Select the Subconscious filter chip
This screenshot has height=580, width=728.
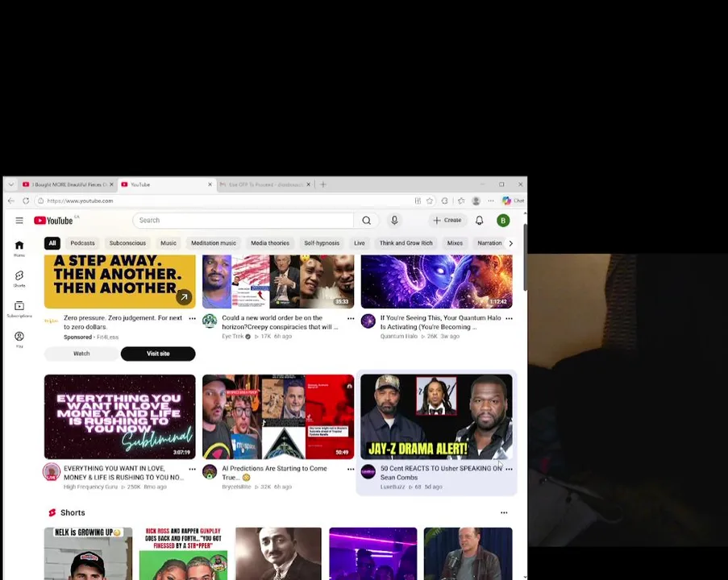[127, 243]
